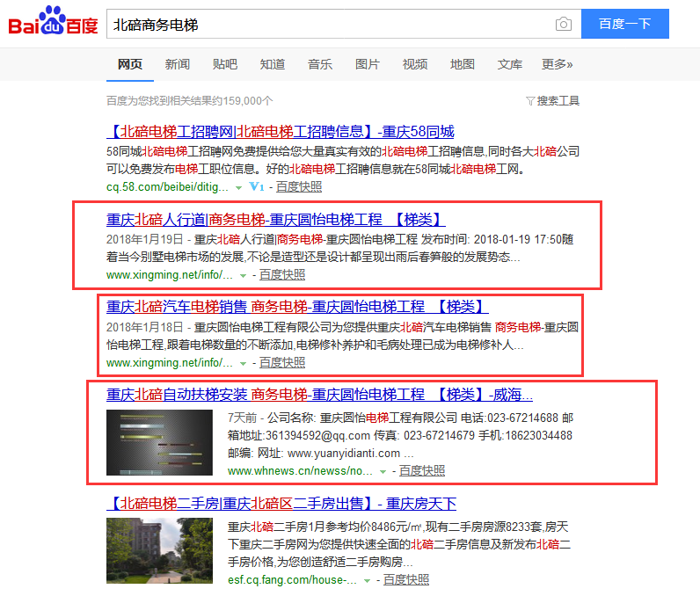Click the result count text 约159,000个
The height and width of the screenshot is (596, 700).
(190, 101)
